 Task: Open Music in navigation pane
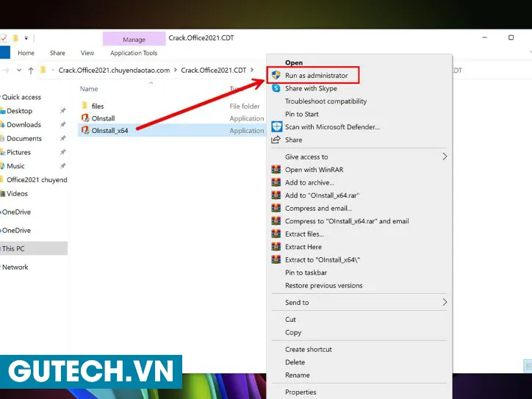click(x=15, y=166)
